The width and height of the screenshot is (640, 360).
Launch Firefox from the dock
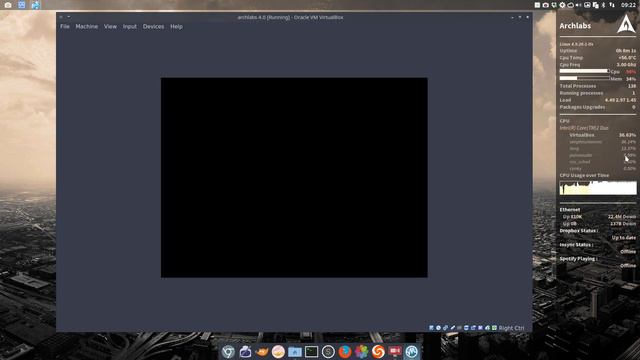point(345,351)
